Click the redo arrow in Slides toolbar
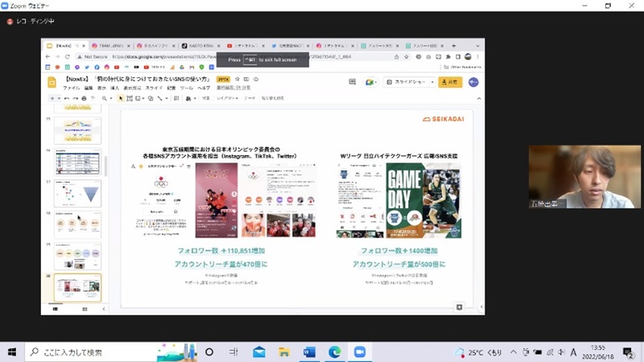The width and height of the screenshot is (644, 362). [75, 98]
